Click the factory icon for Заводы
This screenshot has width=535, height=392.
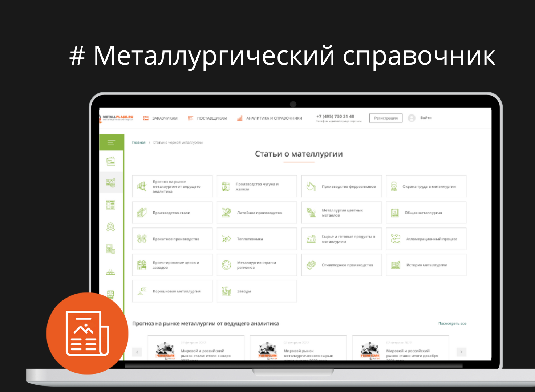(226, 291)
